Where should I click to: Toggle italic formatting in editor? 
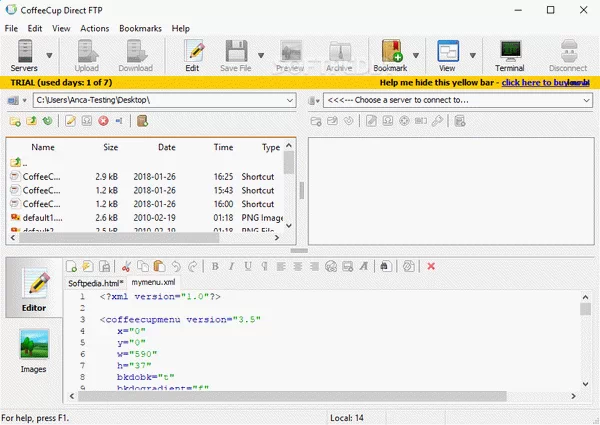pos(232,266)
